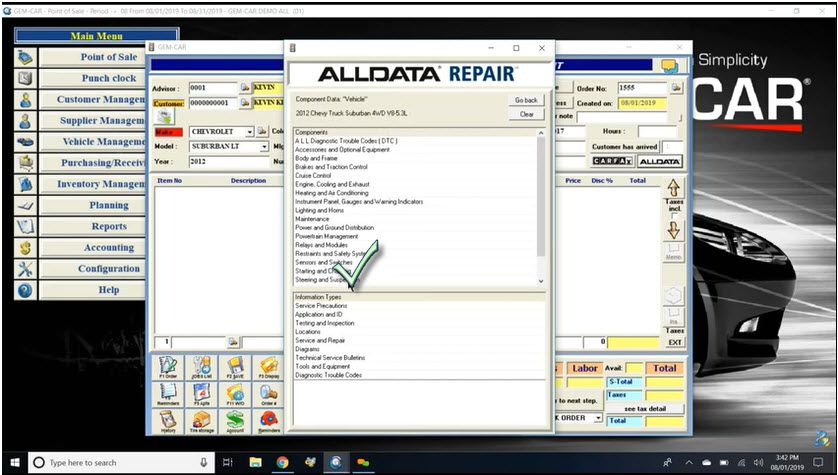
Task: Click the Vehicle Management car icon
Action: click(25, 142)
